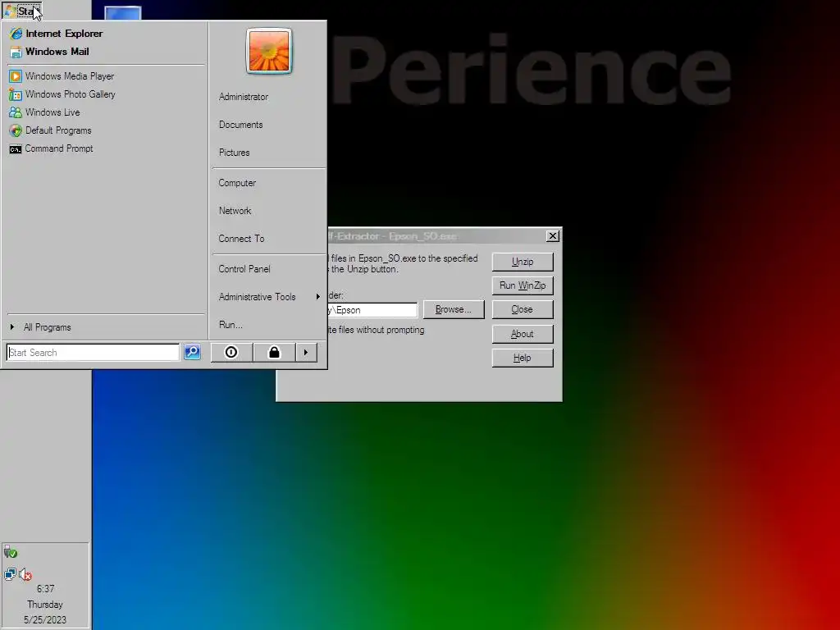Open Pictures from Start menu
The height and width of the screenshot is (630, 840).
tap(234, 153)
